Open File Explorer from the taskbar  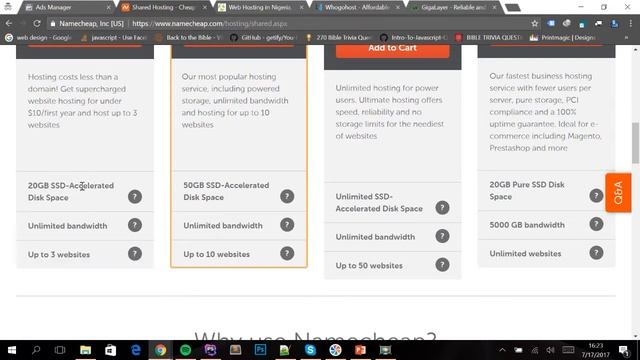pos(85,350)
